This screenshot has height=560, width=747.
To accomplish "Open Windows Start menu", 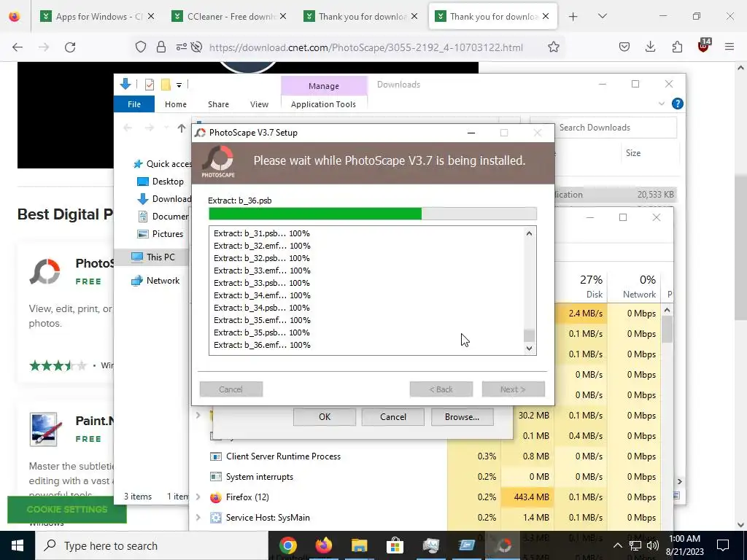I will point(18,545).
